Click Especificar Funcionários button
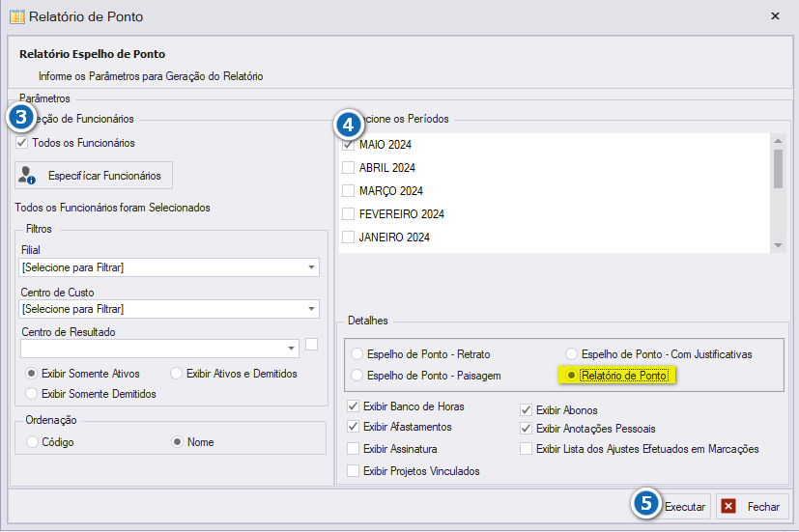Viewport: 799px width, 532px height. coord(94,176)
